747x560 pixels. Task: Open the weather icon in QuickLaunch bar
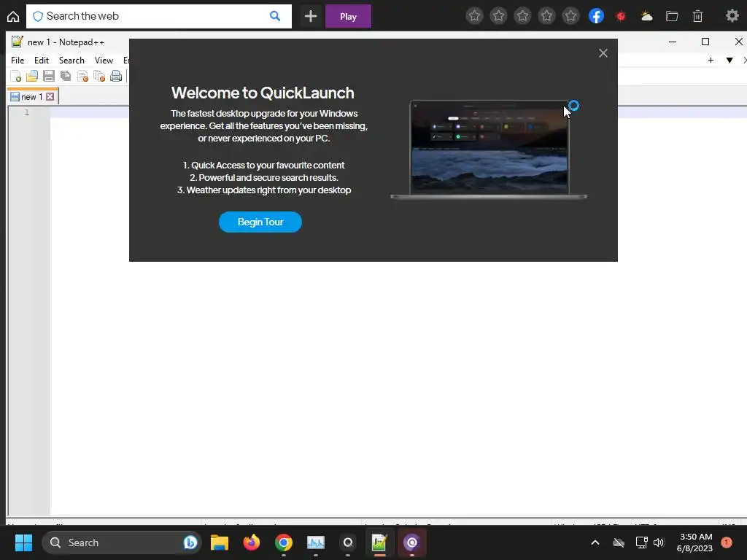646,16
